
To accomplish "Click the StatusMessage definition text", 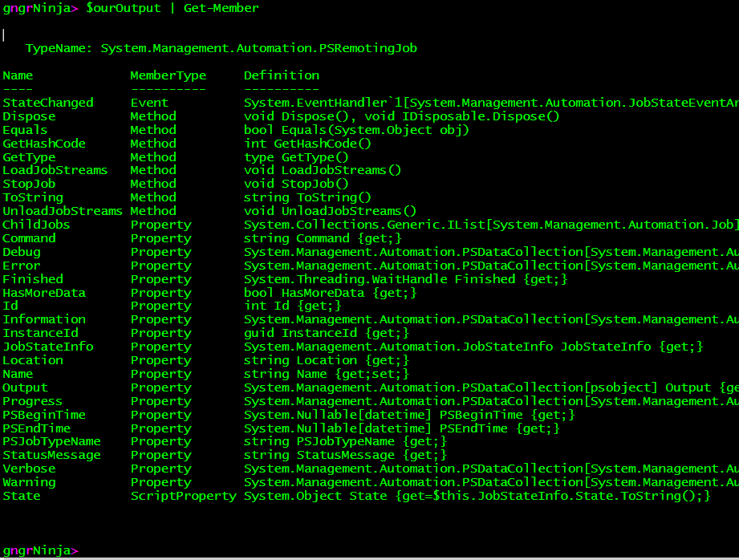I will click(x=345, y=455).
